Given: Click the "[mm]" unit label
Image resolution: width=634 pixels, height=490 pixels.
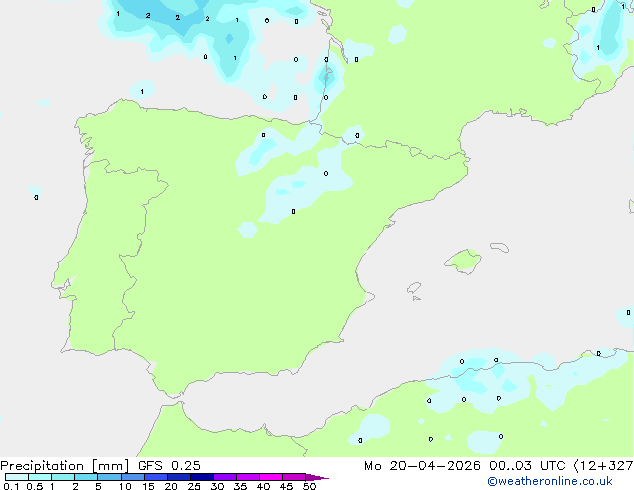Looking at the screenshot, I should pos(110,466).
